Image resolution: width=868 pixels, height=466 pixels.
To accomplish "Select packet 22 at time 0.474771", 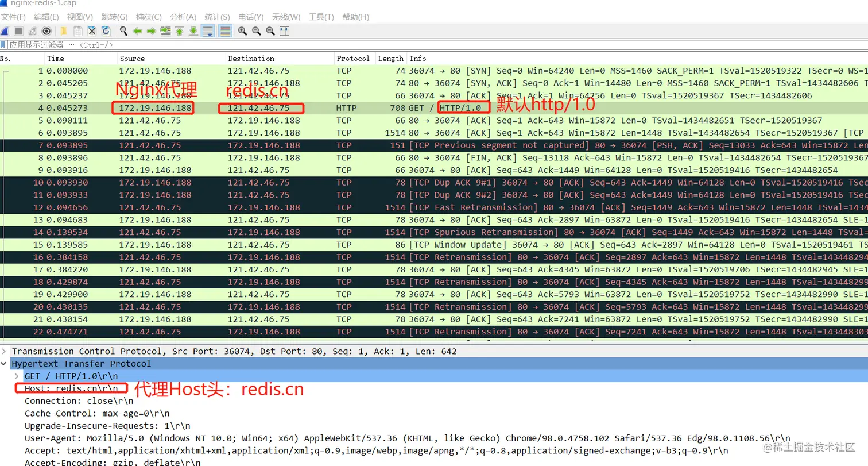I will (434, 332).
